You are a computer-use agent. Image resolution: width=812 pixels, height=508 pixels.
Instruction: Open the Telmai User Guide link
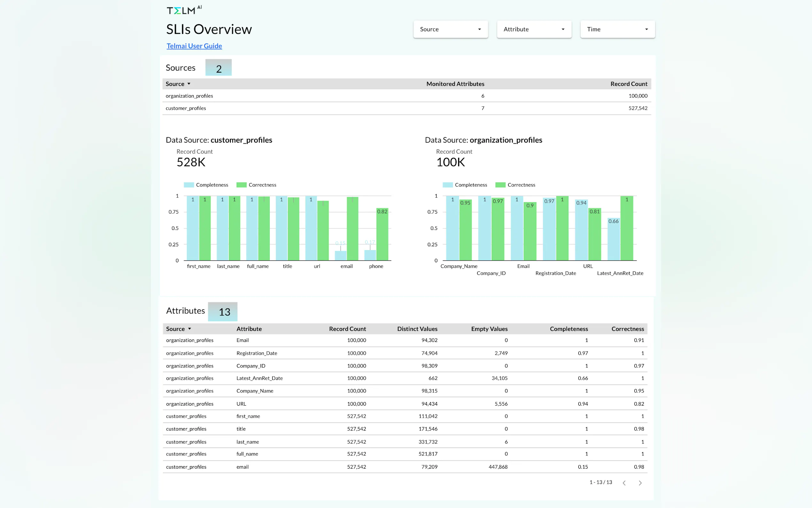tap(194, 46)
